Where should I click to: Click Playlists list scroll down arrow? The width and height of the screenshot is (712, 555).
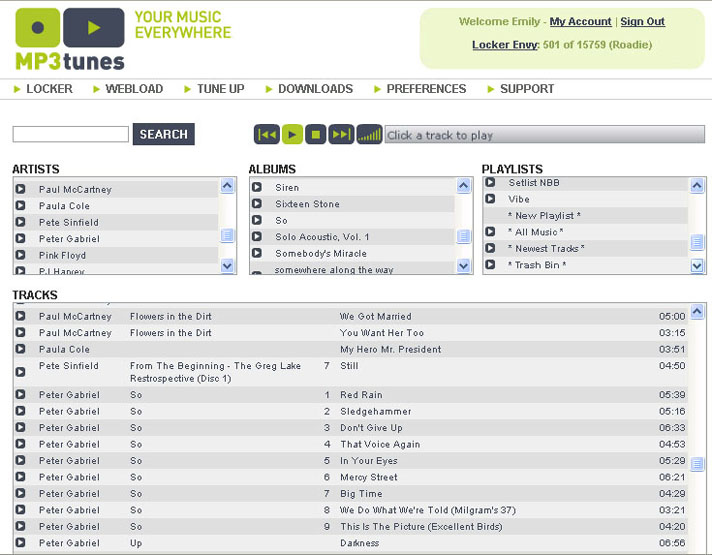(x=697, y=265)
